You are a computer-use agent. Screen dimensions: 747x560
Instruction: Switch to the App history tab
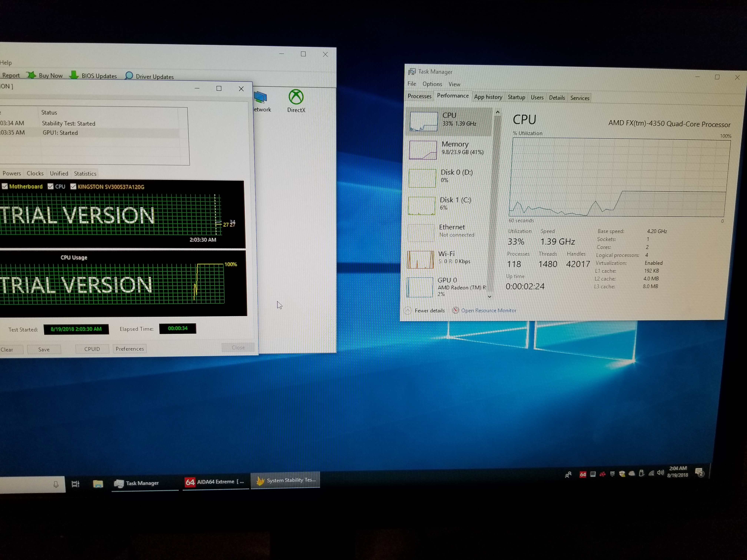(x=488, y=97)
